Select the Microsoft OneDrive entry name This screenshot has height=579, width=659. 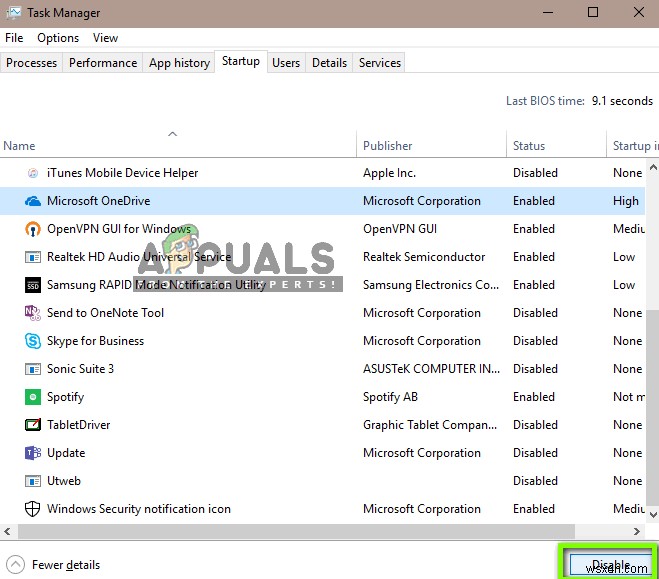pos(99,201)
